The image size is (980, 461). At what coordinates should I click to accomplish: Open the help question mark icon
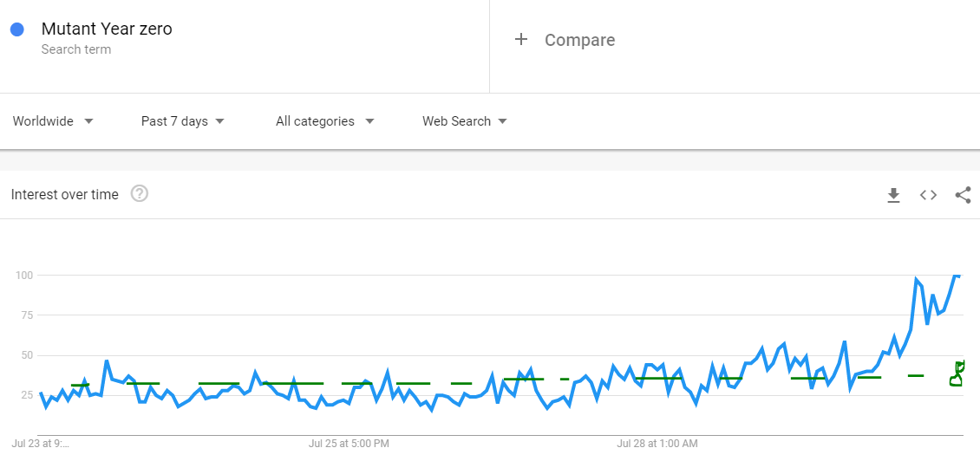tap(140, 194)
